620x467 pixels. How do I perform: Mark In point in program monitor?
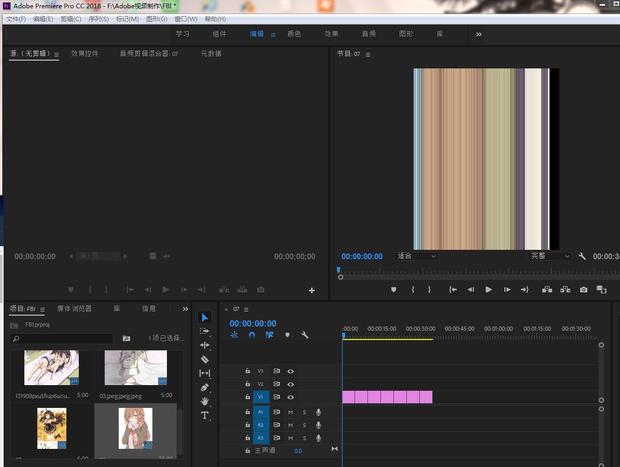point(413,290)
